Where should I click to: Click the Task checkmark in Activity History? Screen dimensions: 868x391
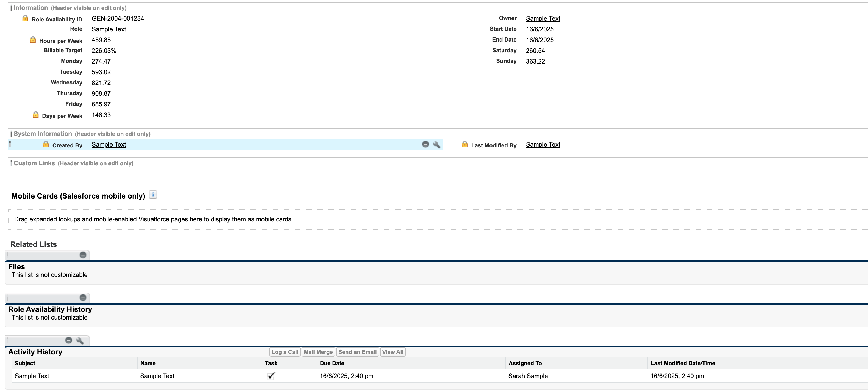pos(271,376)
